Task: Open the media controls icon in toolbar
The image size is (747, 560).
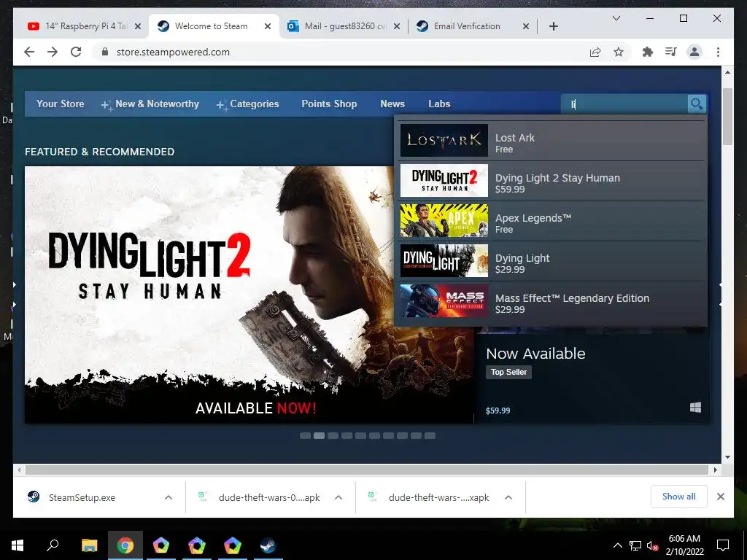Action: pos(671,52)
